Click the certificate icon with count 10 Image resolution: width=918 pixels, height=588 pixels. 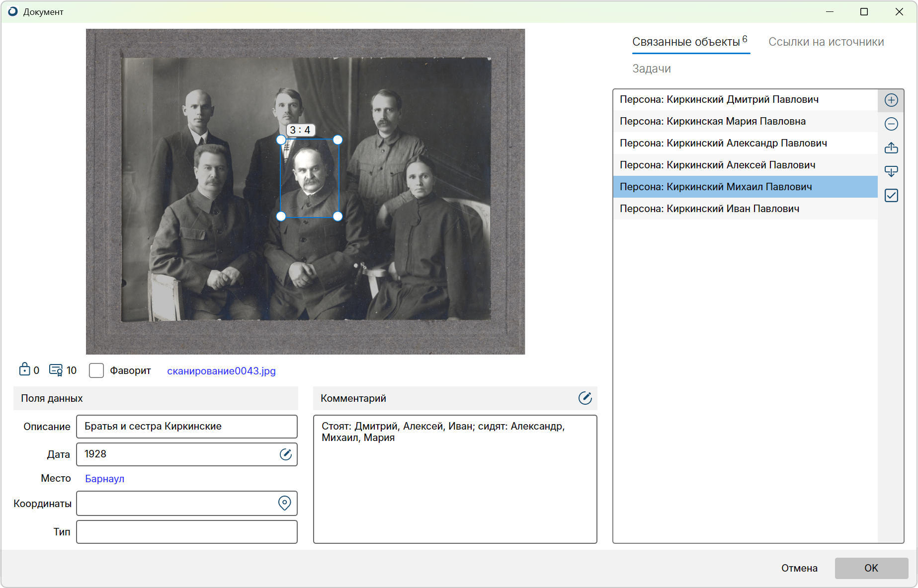[x=56, y=370]
